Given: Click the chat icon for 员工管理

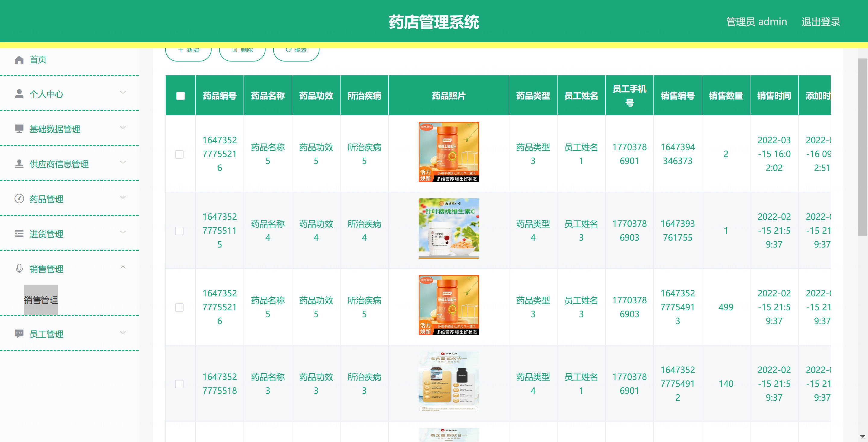Looking at the screenshot, I should pos(19,334).
